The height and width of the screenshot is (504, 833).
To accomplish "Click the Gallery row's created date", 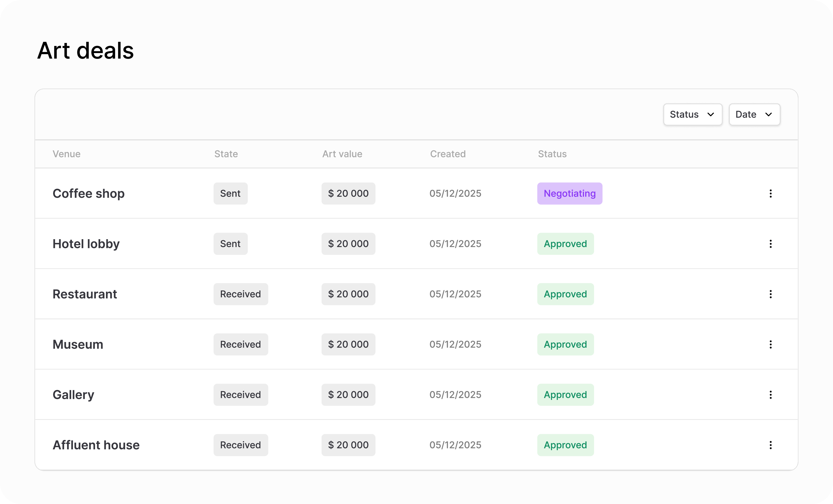I will [455, 395].
